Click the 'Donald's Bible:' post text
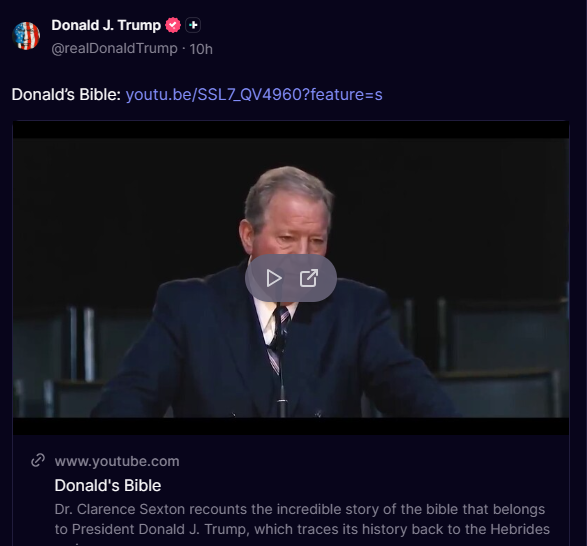587x546 pixels. pyautogui.click(x=66, y=94)
